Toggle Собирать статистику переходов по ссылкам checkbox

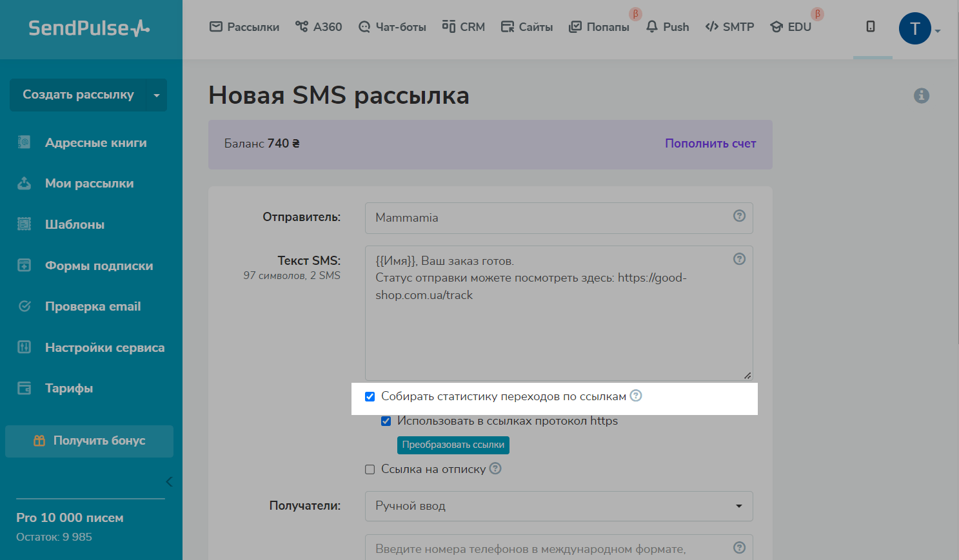(x=370, y=396)
